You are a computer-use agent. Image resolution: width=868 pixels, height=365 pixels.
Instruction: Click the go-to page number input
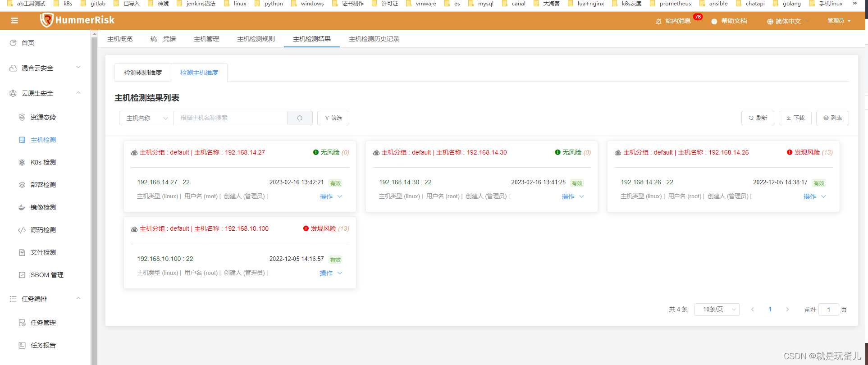(829, 310)
